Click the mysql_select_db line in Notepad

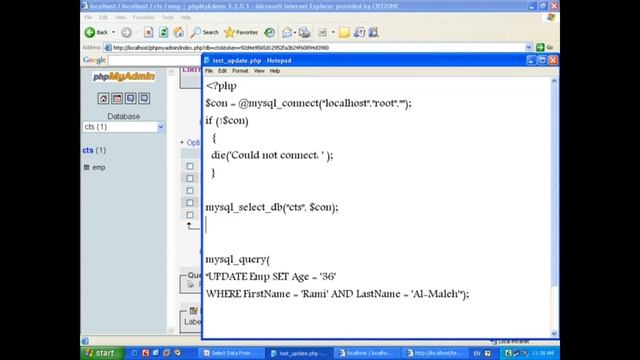[x=272, y=207]
